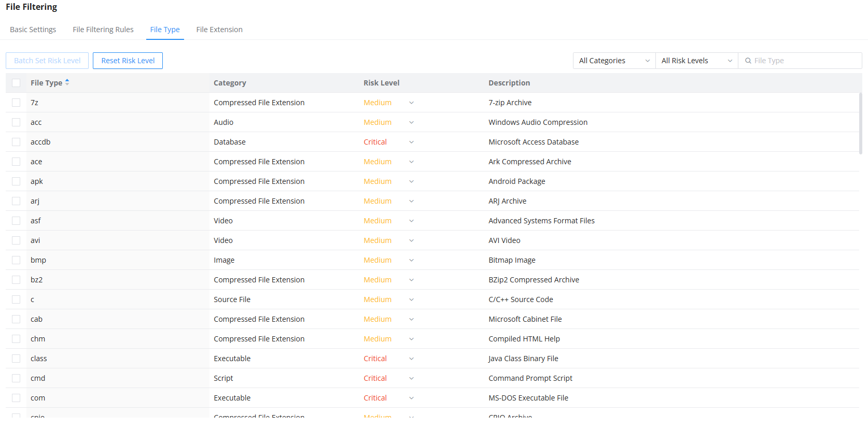Click the Command Prompt Script description
This screenshot has width=868, height=429.
[530, 378]
